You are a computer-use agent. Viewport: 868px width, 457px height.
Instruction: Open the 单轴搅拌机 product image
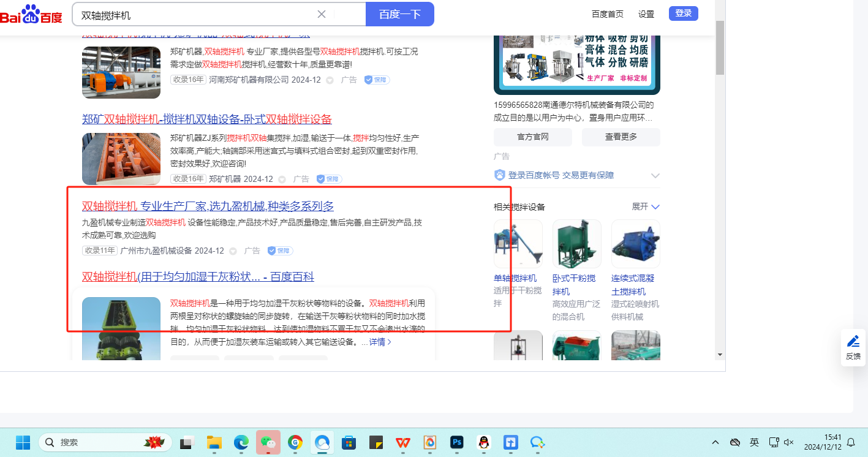pos(518,244)
